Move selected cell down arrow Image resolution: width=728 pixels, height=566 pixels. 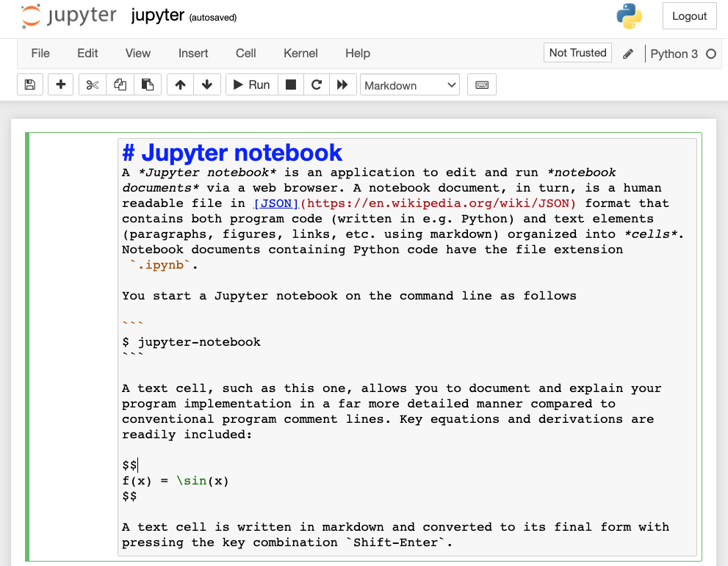tap(207, 84)
